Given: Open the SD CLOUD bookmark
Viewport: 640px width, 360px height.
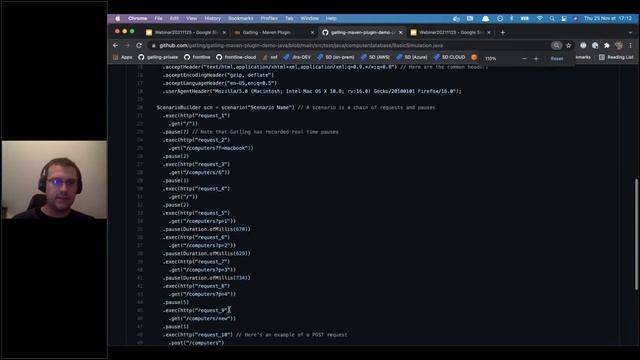Looking at the screenshot, I should pyautogui.click(x=449, y=57).
